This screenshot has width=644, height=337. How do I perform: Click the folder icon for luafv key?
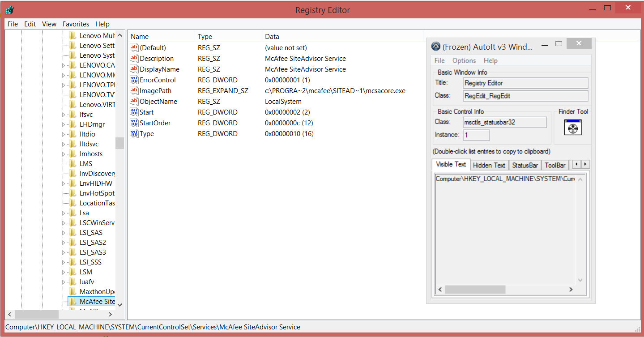click(x=73, y=282)
